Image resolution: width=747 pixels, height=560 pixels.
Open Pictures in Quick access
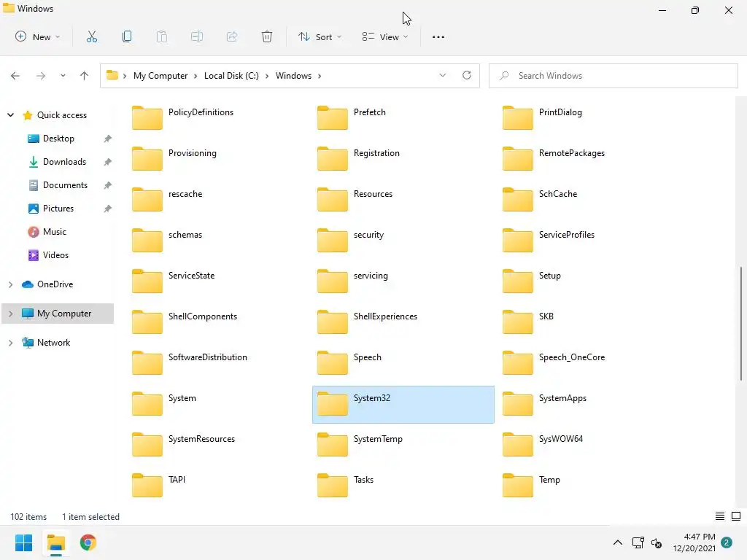tap(58, 208)
